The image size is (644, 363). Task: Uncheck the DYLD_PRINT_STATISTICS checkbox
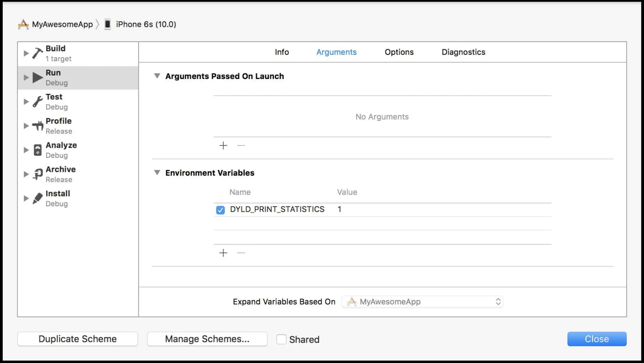pyautogui.click(x=220, y=210)
